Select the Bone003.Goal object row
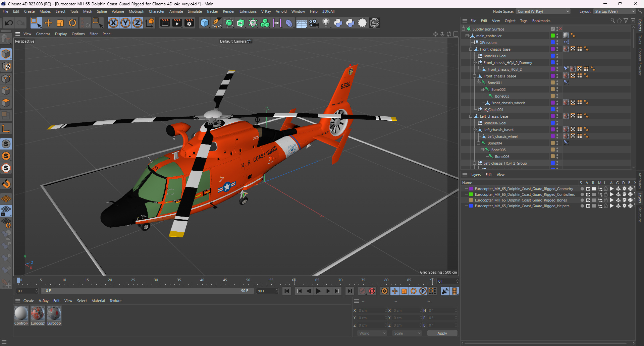Screen dimensions: 644x346 [495, 56]
